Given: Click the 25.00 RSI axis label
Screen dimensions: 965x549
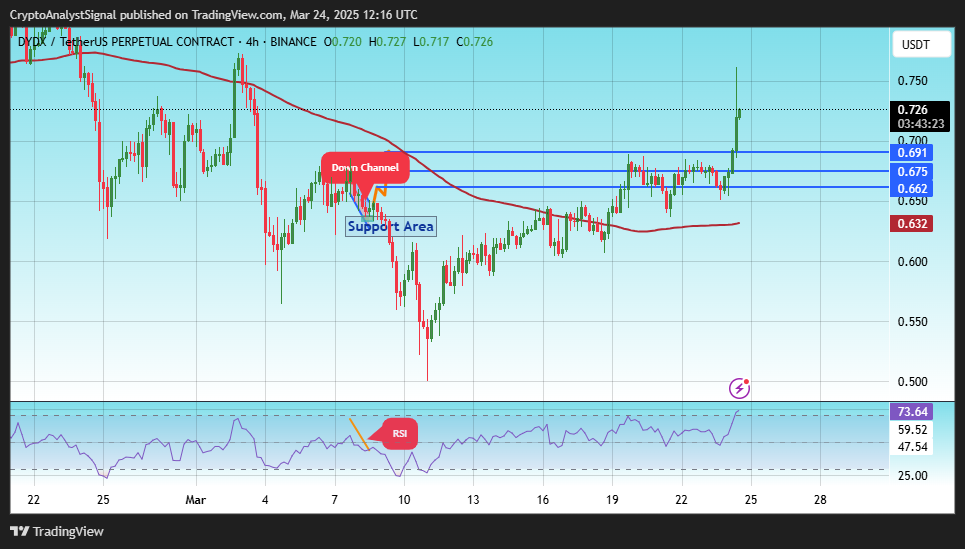Looking at the screenshot, I should [912, 476].
